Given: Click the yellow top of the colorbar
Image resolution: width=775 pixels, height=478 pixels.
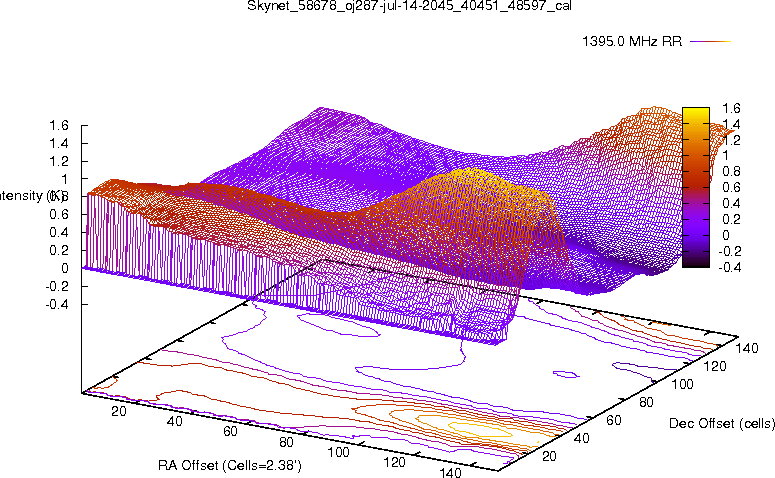Looking at the screenshot, I should click(x=696, y=111).
